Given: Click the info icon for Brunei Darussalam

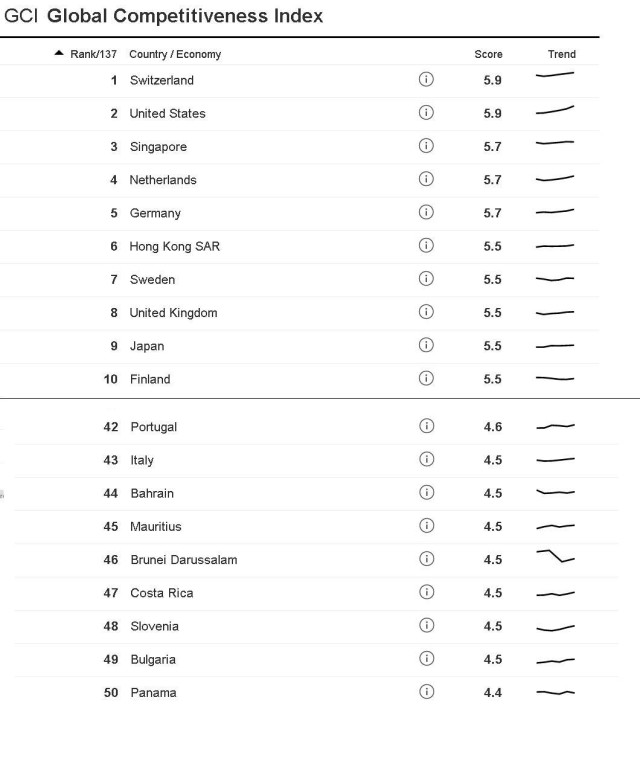Looking at the screenshot, I should [x=427, y=559].
